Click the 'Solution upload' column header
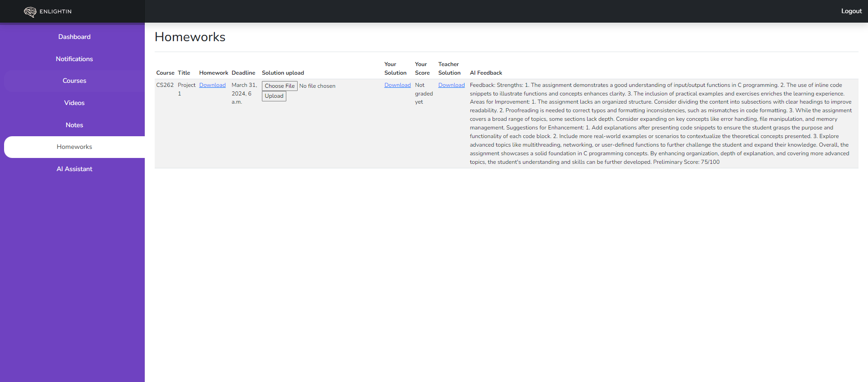Viewport: 868px width, 382px height. pyautogui.click(x=283, y=73)
